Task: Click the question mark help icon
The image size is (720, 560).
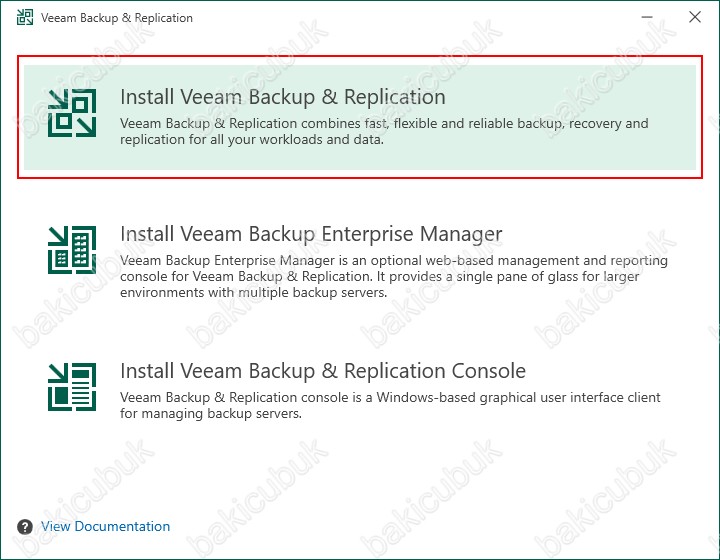Action: pos(25,526)
